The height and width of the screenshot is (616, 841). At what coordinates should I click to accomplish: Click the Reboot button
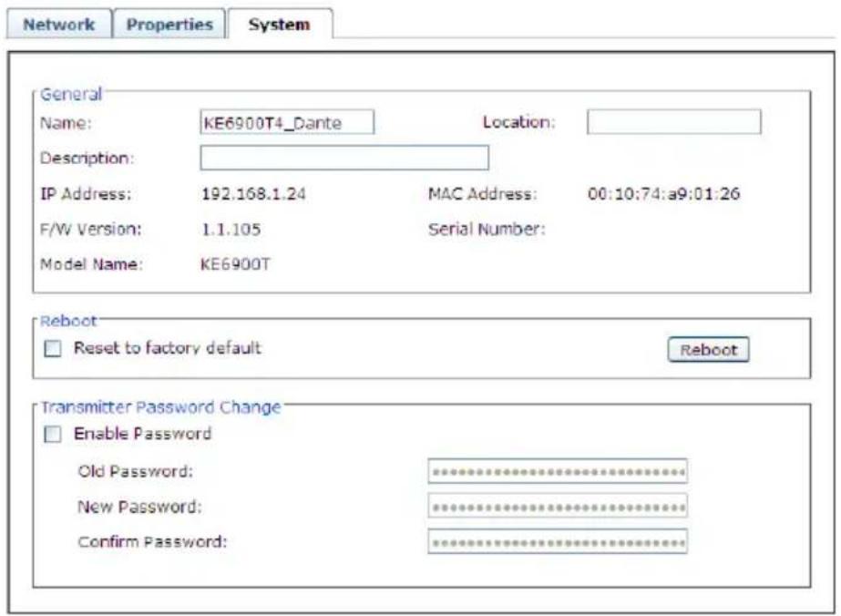(708, 349)
